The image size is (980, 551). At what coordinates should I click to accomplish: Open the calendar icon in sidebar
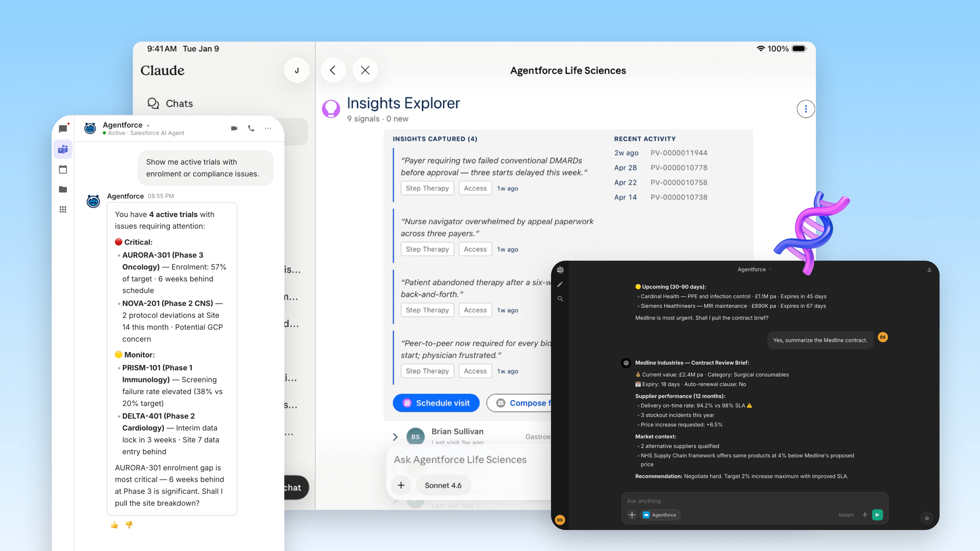coord(63,169)
